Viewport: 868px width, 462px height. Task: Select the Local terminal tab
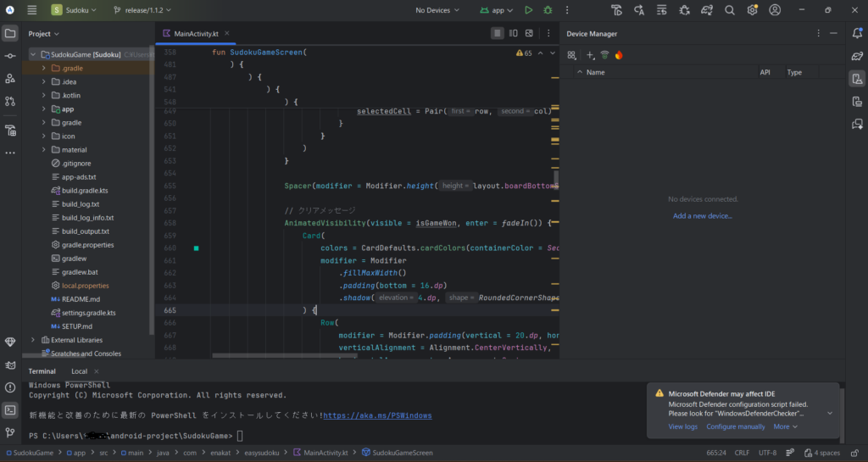[79, 371]
